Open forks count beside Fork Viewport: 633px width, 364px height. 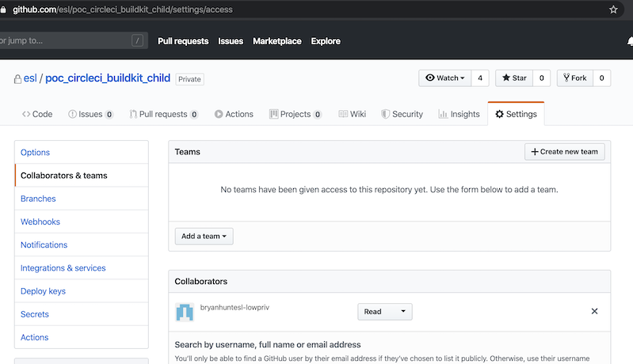pos(601,78)
